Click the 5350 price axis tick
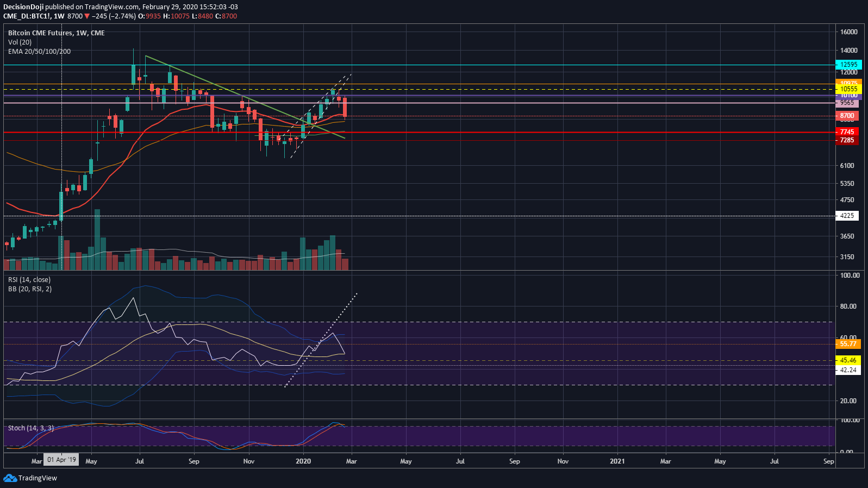 click(847, 184)
